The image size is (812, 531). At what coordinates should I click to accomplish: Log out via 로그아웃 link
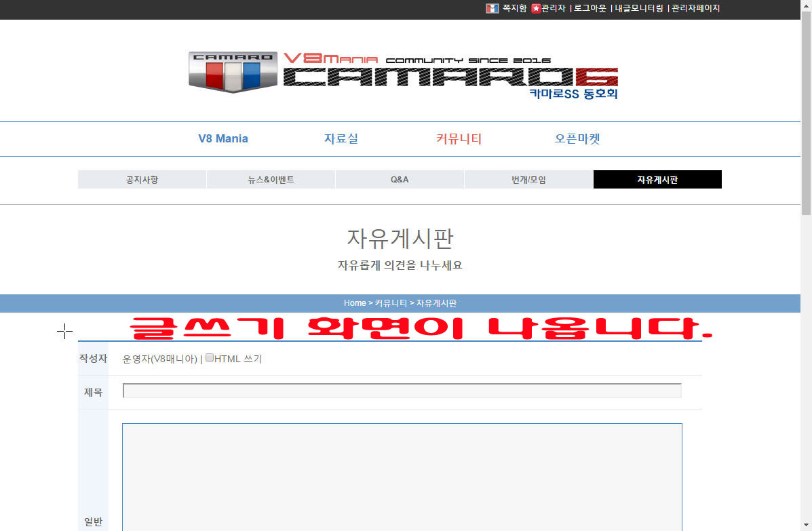click(590, 8)
